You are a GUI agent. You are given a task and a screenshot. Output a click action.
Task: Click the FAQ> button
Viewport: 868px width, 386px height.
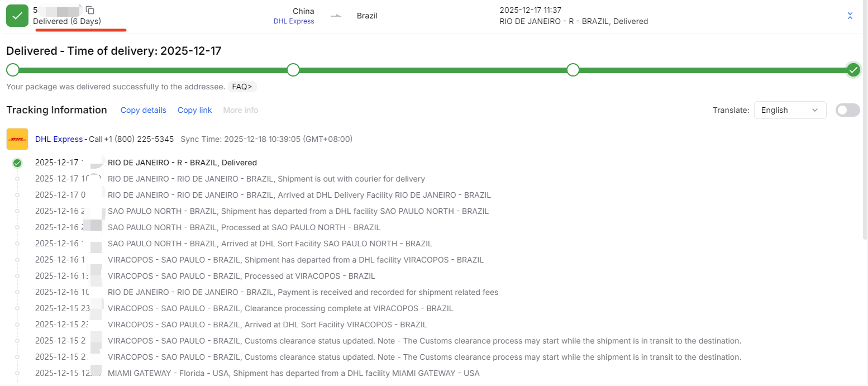(242, 87)
